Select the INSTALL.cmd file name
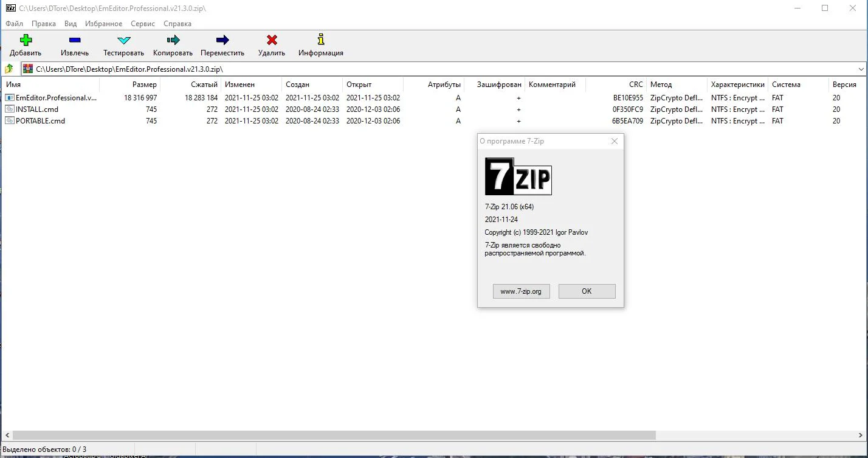 pyautogui.click(x=37, y=109)
